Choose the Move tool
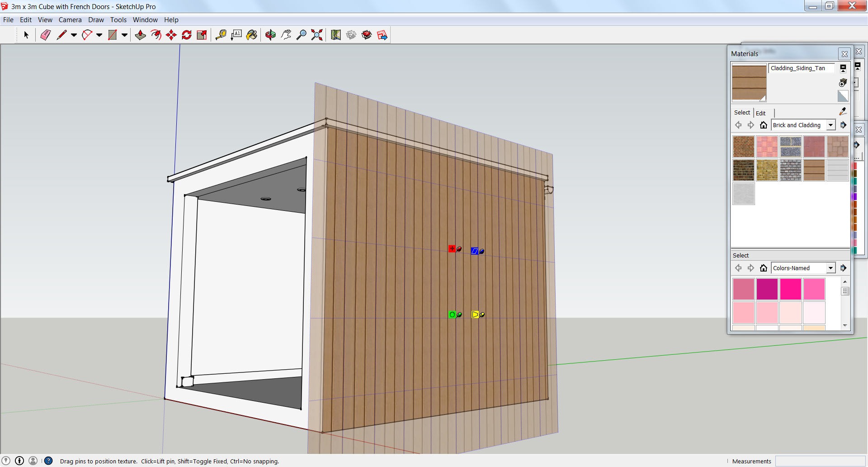This screenshot has height=467, width=868. coord(171,35)
